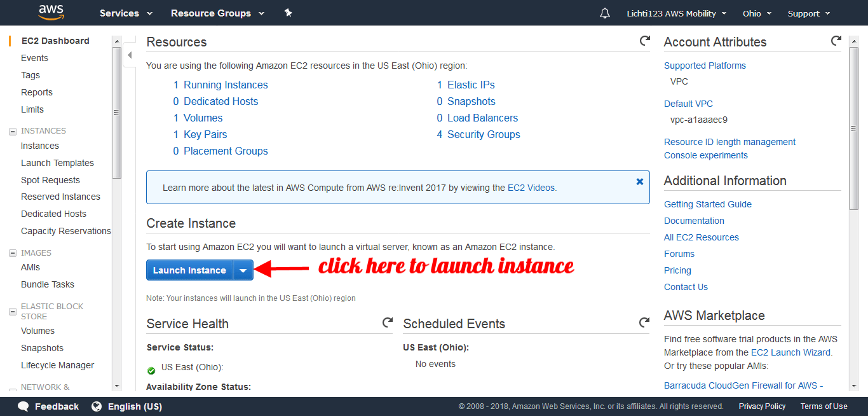Click the pin shortcut icon in navbar

click(x=288, y=13)
